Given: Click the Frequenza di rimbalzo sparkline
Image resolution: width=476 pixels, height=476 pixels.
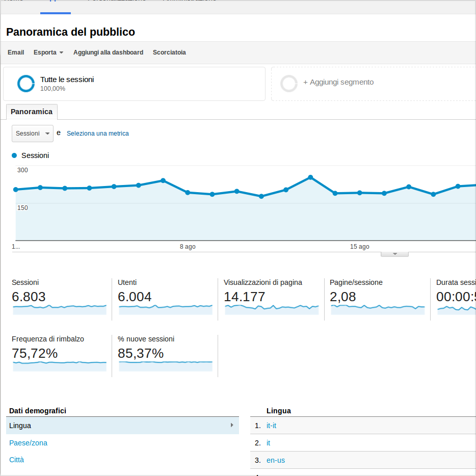Looking at the screenshot, I should pyautogui.click(x=60, y=366).
